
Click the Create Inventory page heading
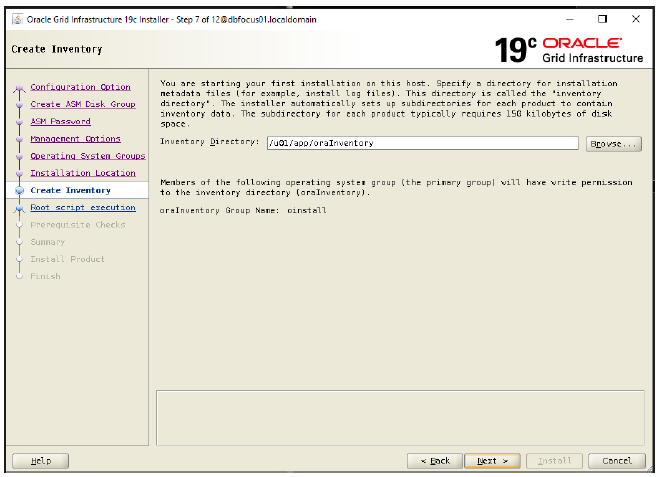coord(57,49)
